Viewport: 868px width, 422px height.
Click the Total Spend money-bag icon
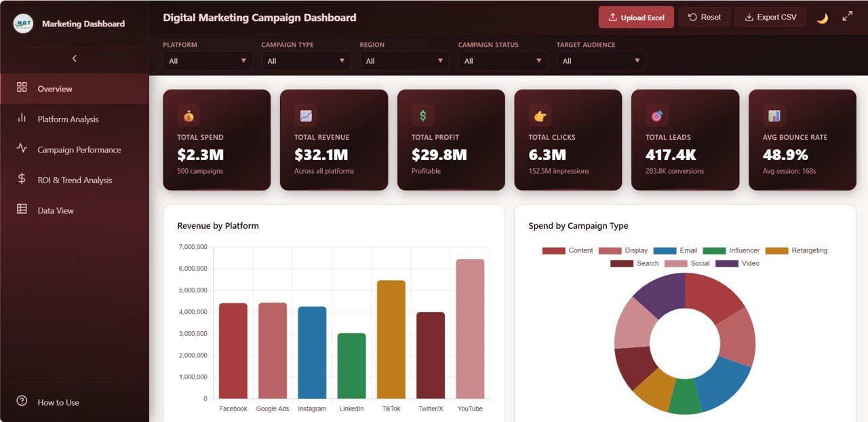[x=188, y=115]
